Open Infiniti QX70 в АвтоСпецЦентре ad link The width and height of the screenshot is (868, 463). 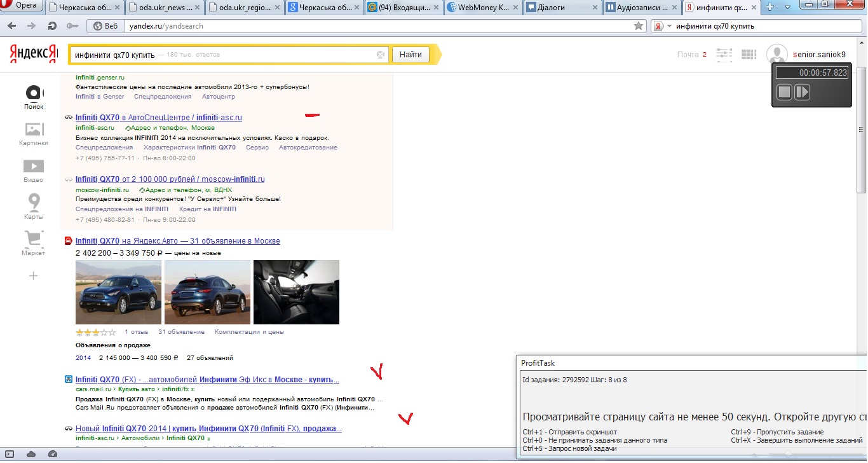159,118
